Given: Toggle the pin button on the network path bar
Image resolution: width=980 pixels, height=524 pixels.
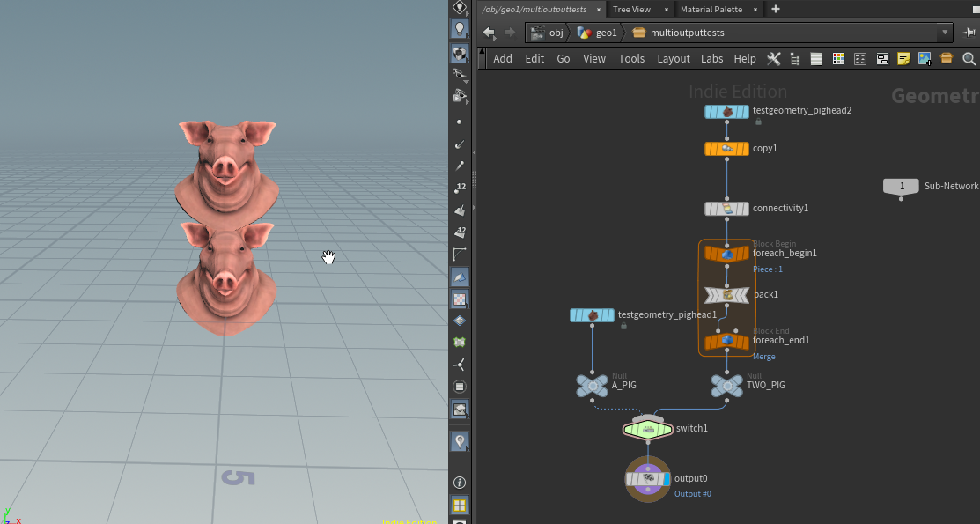Looking at the screenshot, I should tap(969, 33).
